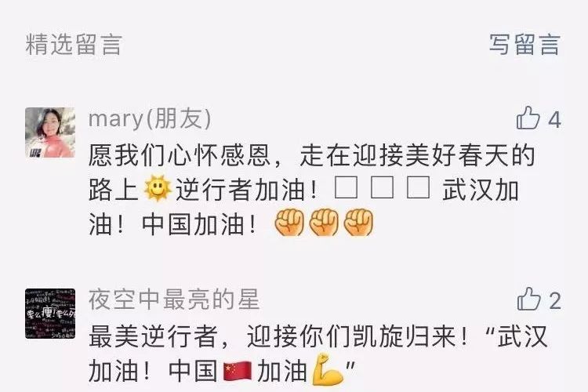Like mary's comment with the thumbs-up icon
588x392 pixels.
coord(528,118)
